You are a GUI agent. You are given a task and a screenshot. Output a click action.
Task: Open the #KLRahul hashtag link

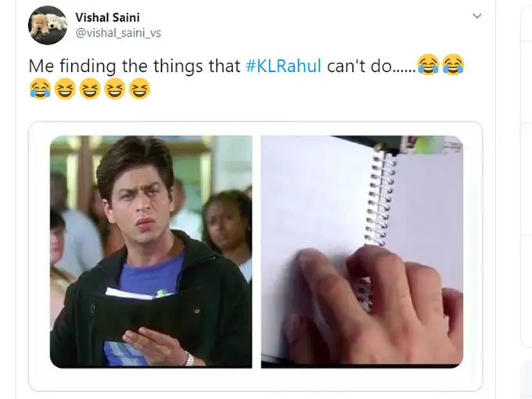(x=283, y=66)
